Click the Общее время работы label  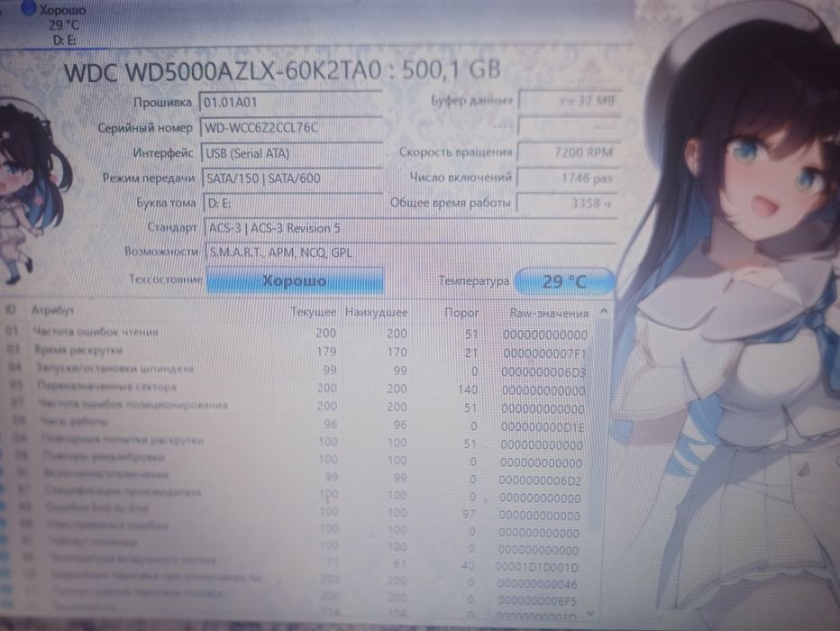click(x=450, y=203)
